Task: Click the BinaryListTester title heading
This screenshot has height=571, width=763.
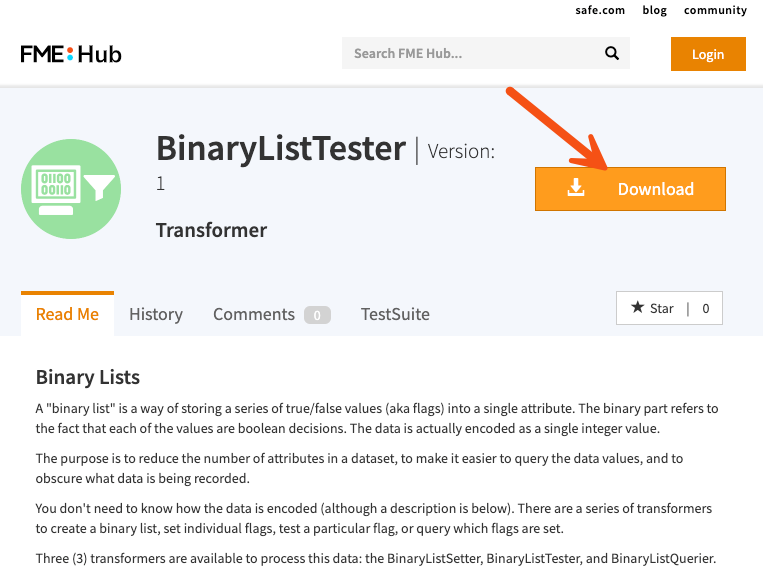Action: tap(280, 148)
